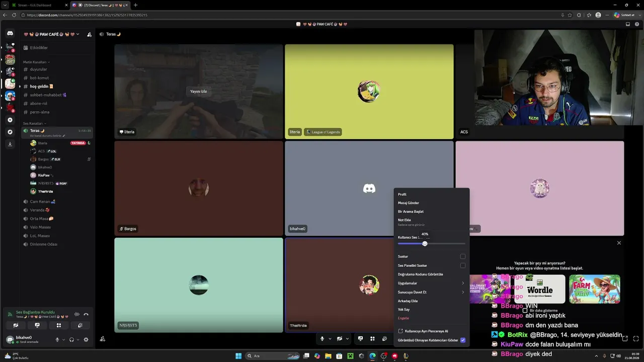Expand Sunucuya Davet Et submenu

431,292
